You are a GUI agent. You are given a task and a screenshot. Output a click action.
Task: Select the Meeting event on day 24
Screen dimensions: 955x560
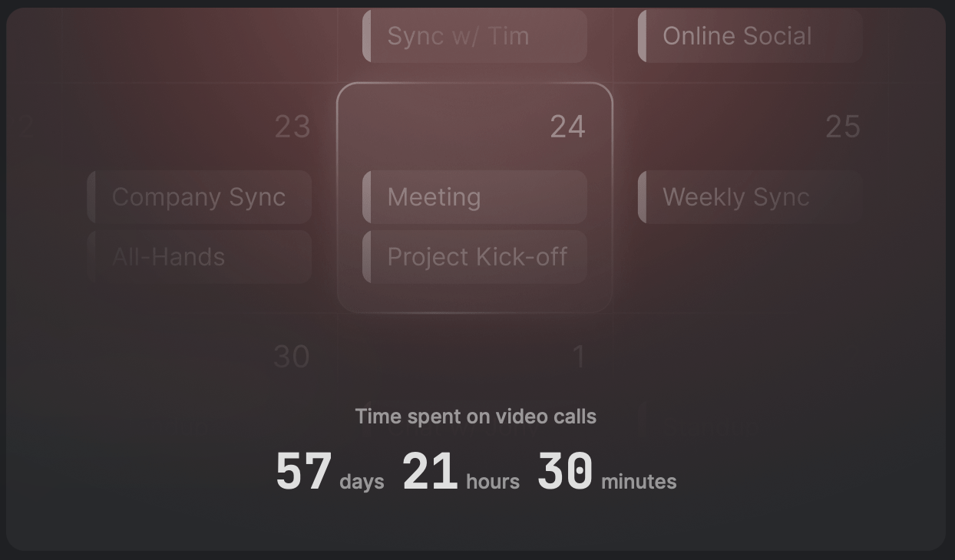click(x=474, y=197)
